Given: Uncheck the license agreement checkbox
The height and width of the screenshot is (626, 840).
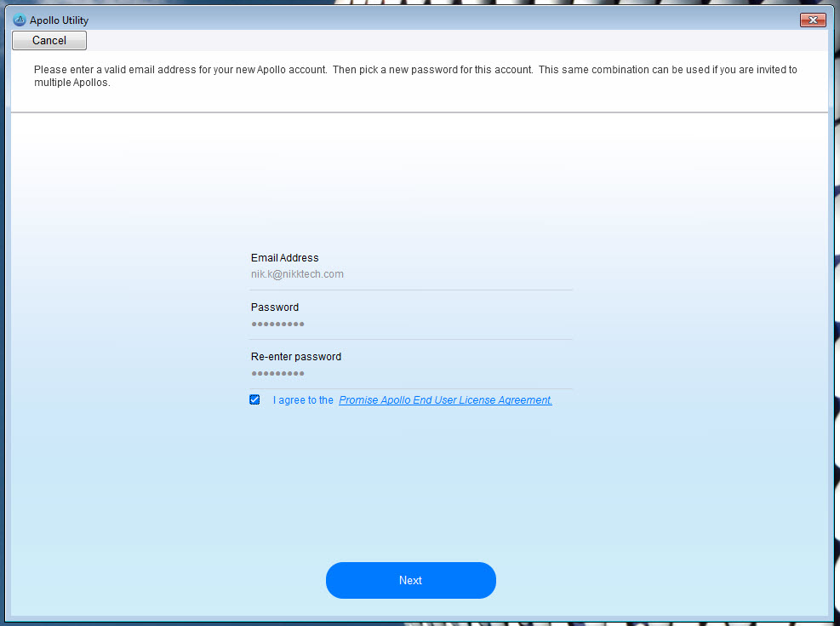Looking at the screenshot, I should tap(254, 399).
